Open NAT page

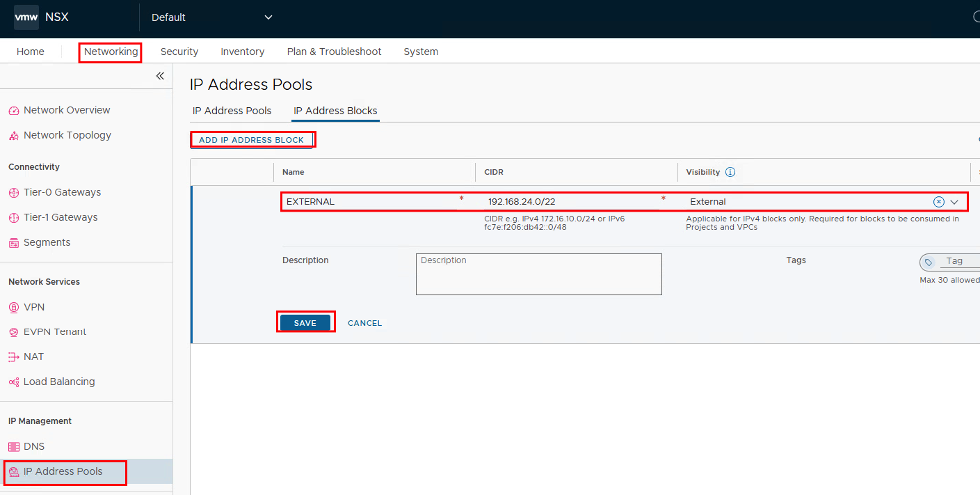pyautogui.click(x=33, y=356)
